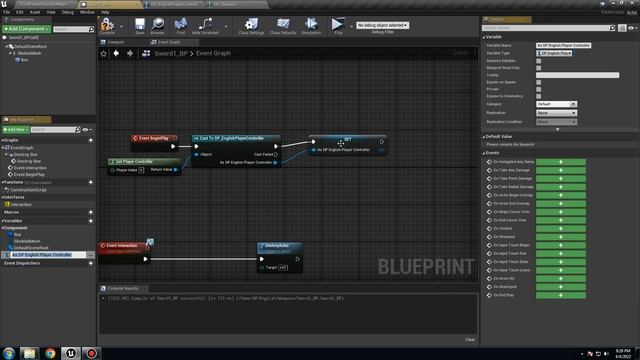Click the Play toolbar button
This screenshot has width=640, height=360.
(338, 24)
